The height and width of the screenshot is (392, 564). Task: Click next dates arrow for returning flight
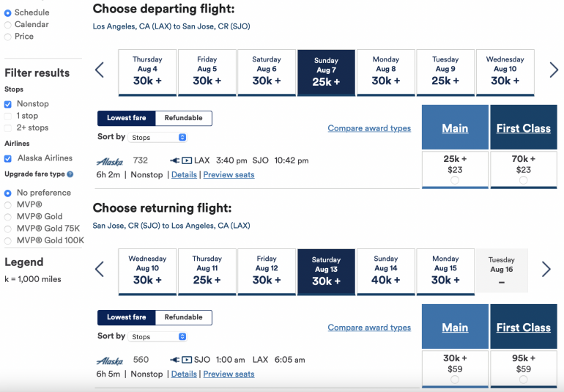pyautogui.click(x=546, y=270)
